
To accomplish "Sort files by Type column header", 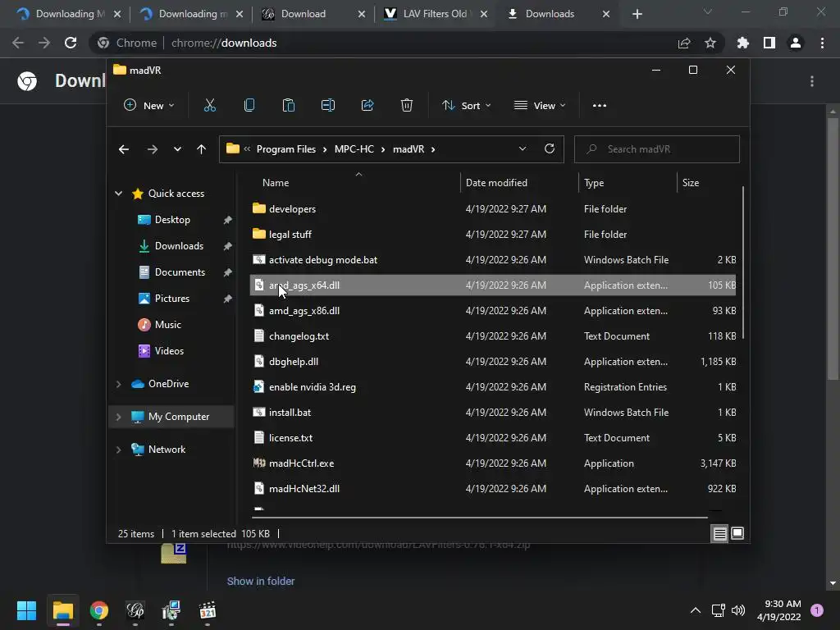I will [594, 183].
